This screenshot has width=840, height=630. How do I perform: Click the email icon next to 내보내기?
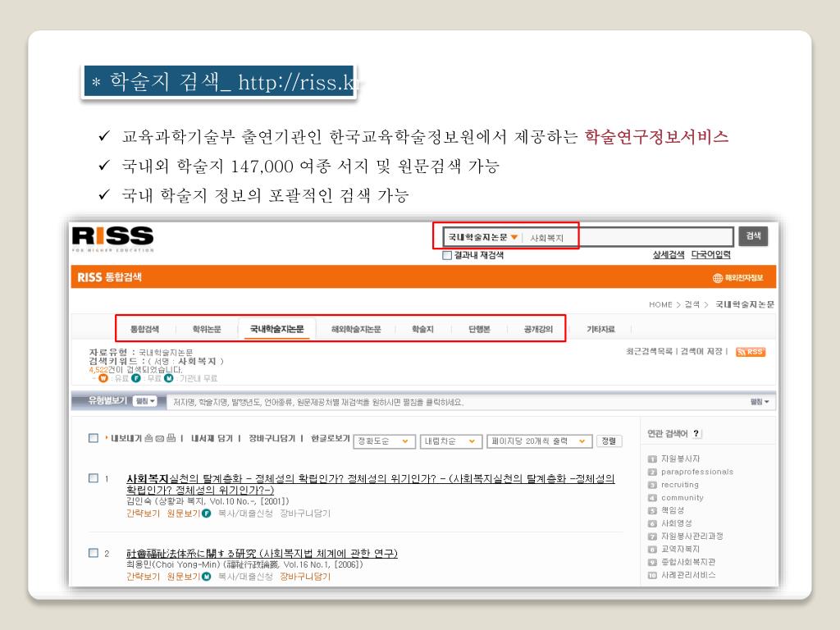point(160,438)
